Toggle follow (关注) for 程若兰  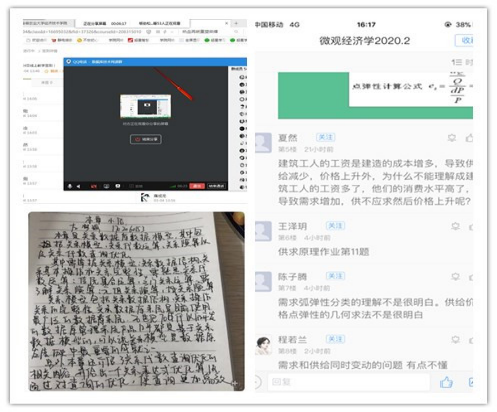335,339
